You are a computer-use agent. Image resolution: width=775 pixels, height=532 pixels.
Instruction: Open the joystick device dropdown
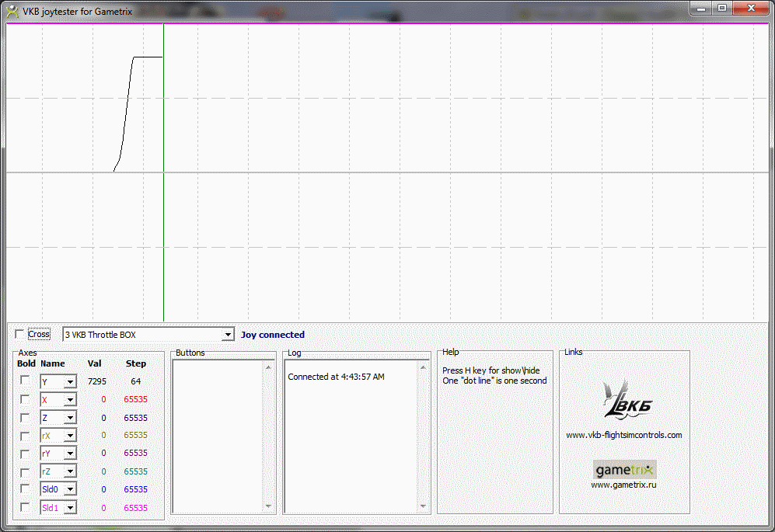pyautogui.click(x=227, y=335)
